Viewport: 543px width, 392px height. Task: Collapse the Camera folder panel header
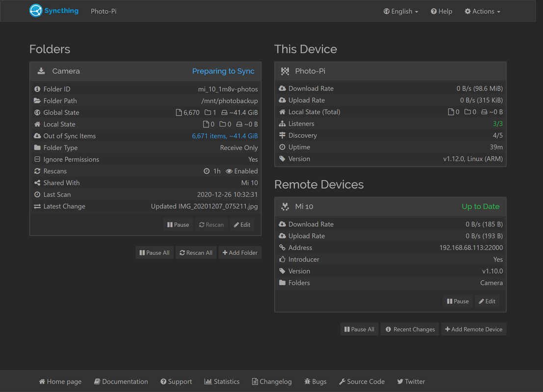coord(146,71)
